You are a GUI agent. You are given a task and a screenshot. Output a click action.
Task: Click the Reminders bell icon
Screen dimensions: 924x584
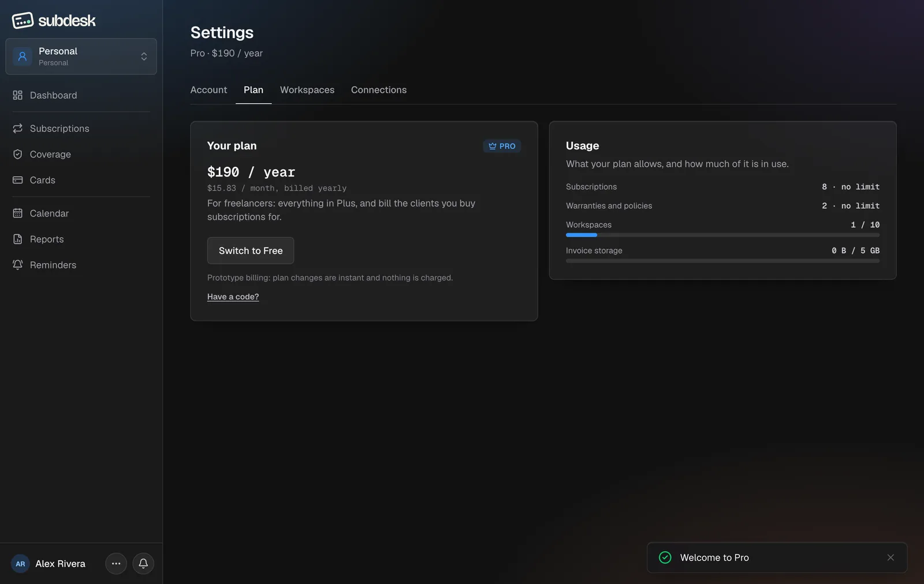tap(18, 265)
